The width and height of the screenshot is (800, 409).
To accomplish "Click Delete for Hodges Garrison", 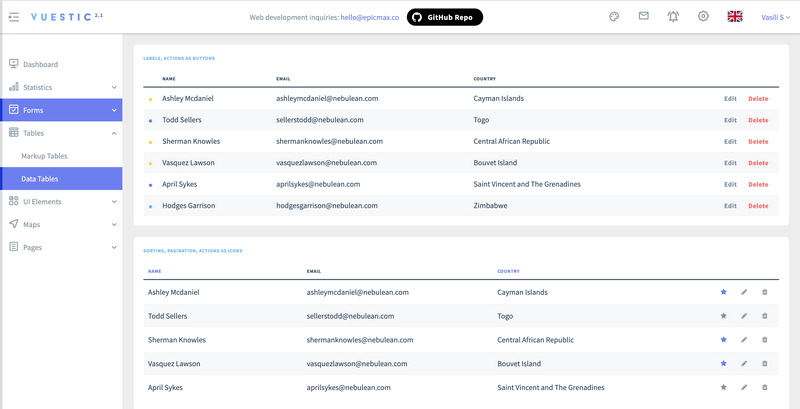I will coord(758,206).
